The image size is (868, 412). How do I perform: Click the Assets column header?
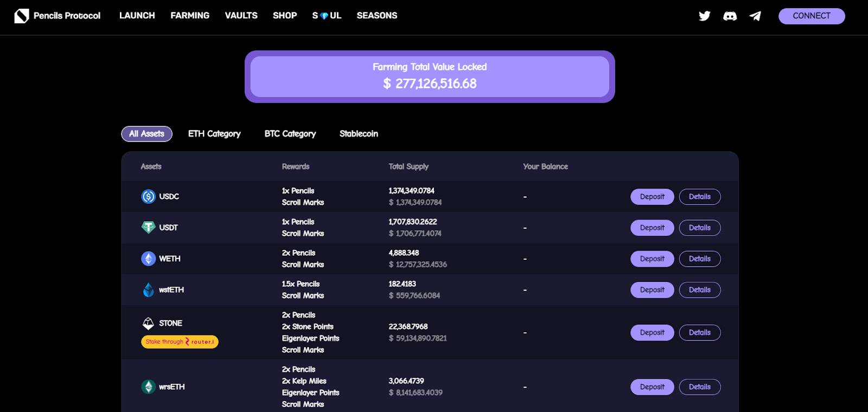click(151, 166)
